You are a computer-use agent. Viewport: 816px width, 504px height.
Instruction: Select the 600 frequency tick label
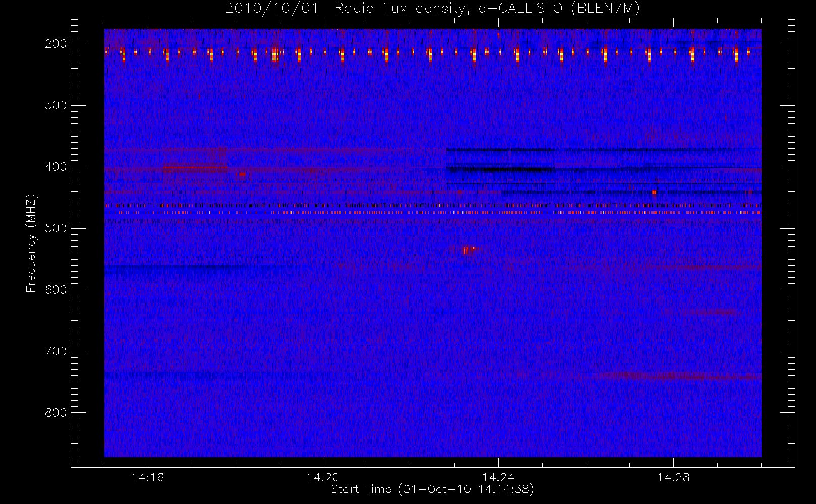(56, 290)
